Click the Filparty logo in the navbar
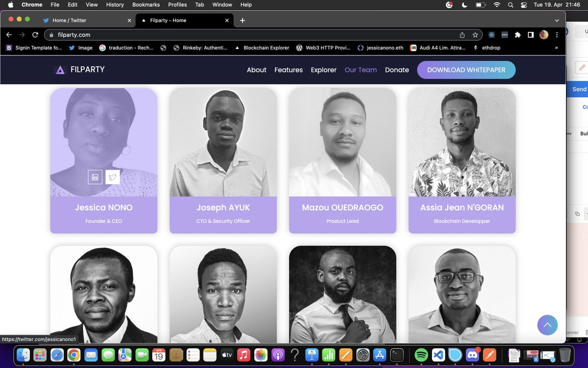 pyautogui.click(x=79, y=70)
